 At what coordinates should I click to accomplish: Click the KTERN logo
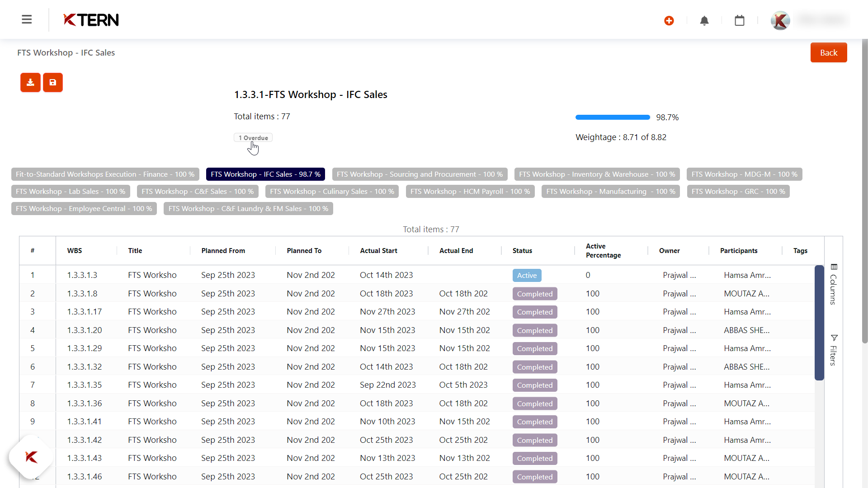pyautogui.click(x=91, y=20)
